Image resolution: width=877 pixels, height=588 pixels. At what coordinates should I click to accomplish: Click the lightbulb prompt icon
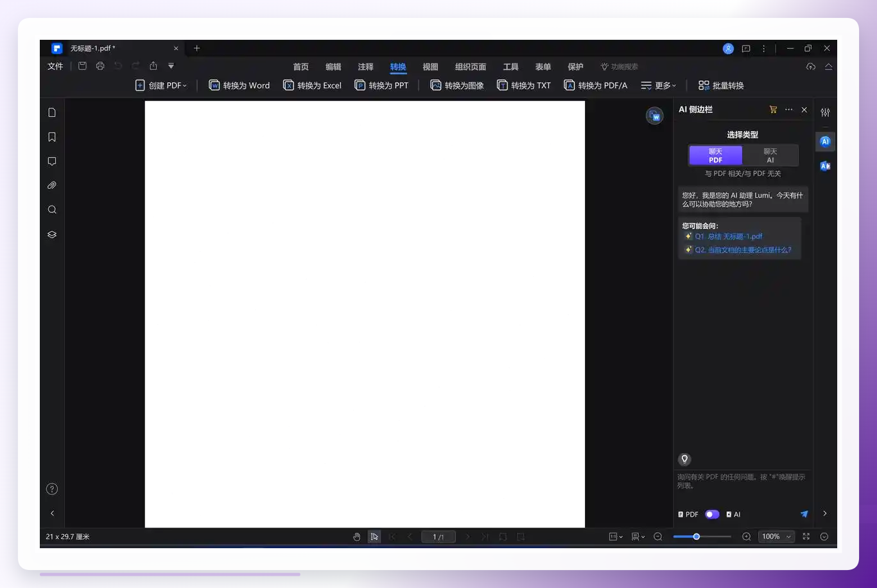coord(684,459)
